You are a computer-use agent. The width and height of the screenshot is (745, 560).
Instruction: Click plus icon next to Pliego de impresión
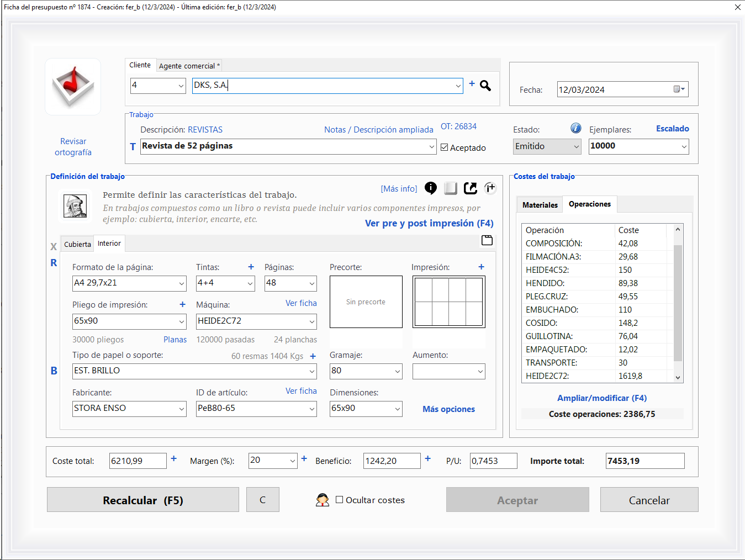[x=182, y=304]
